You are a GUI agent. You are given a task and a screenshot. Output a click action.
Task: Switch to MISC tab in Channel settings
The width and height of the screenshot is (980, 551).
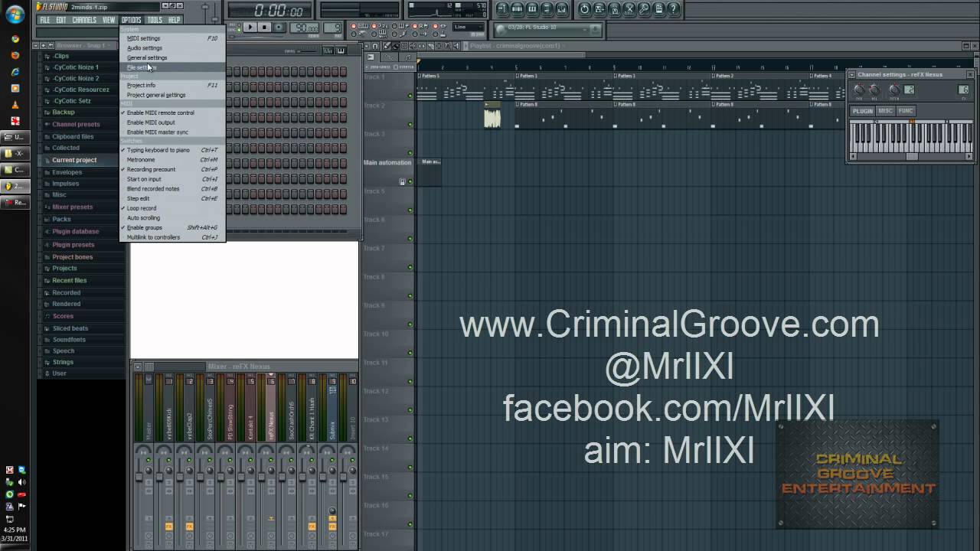click(886, 111)
